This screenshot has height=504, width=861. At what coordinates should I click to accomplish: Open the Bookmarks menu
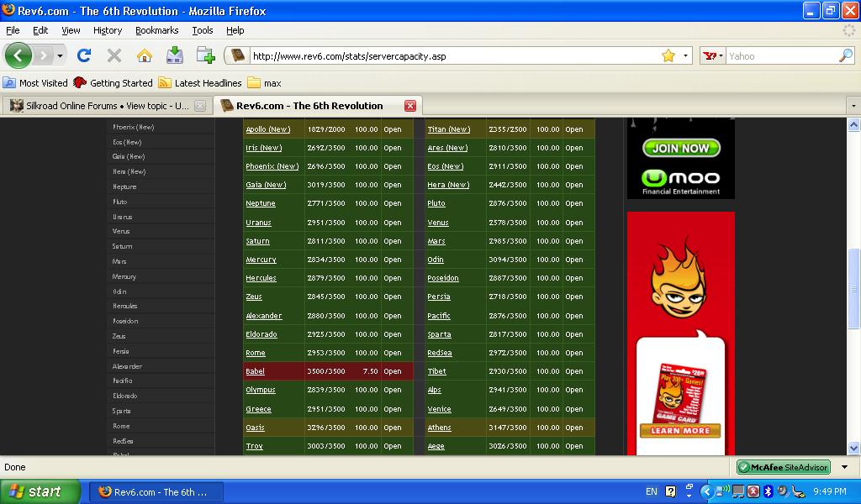click(x=156, y=30)
